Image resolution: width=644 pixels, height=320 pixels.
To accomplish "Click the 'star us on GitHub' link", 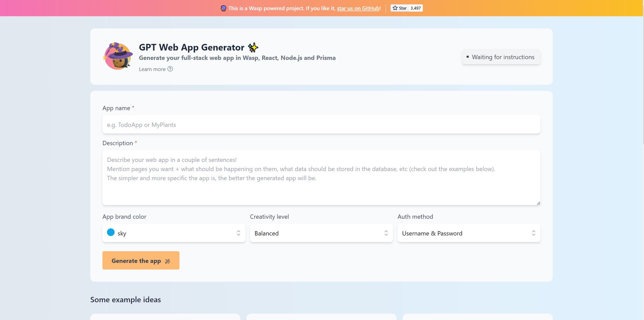I will (x=357, y=8).
